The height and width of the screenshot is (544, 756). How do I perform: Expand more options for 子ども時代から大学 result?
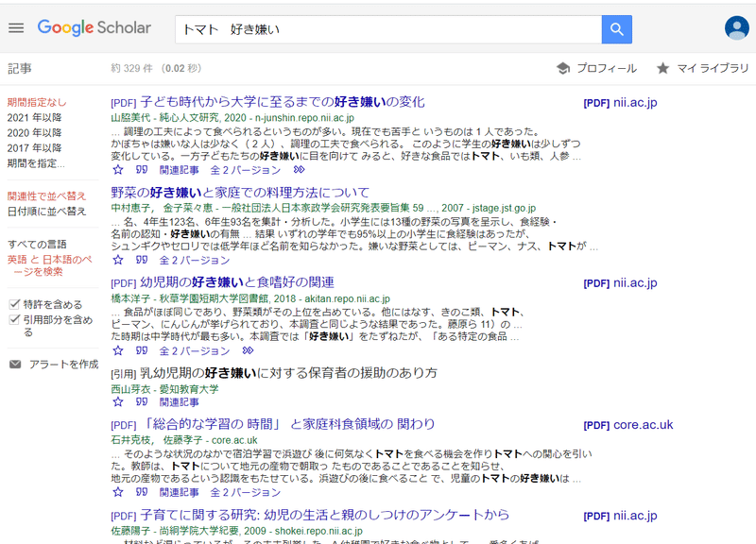click(x=299, y=170)
